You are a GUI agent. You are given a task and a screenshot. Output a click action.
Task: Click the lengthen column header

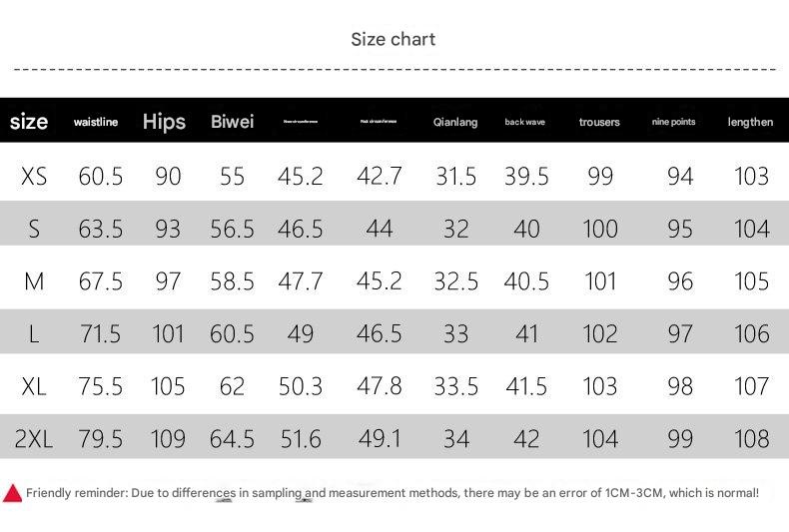click(750, 122)
